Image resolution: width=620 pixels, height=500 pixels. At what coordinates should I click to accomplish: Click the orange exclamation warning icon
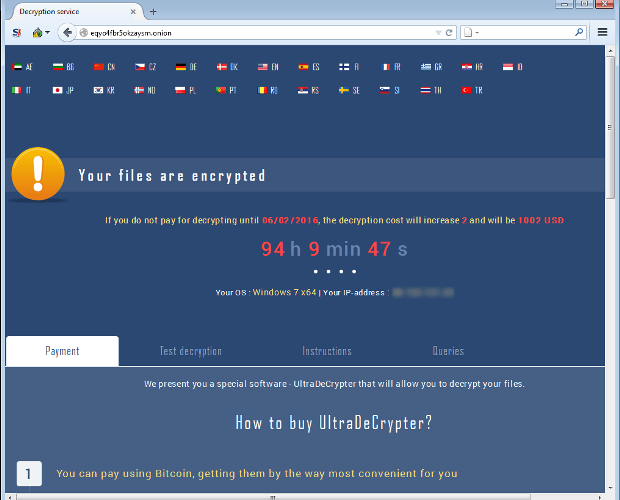click(x=38, y=175)
